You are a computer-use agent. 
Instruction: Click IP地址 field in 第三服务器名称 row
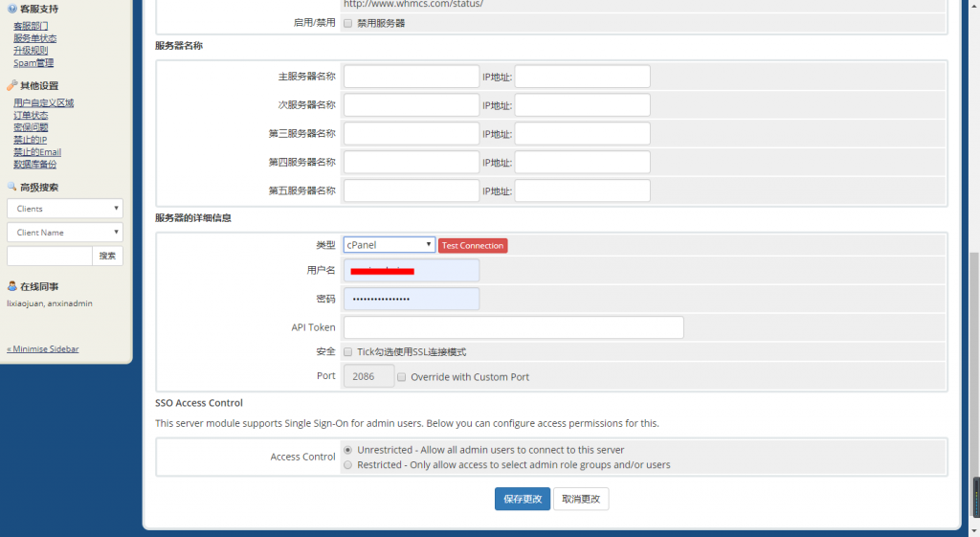[582, 133]
